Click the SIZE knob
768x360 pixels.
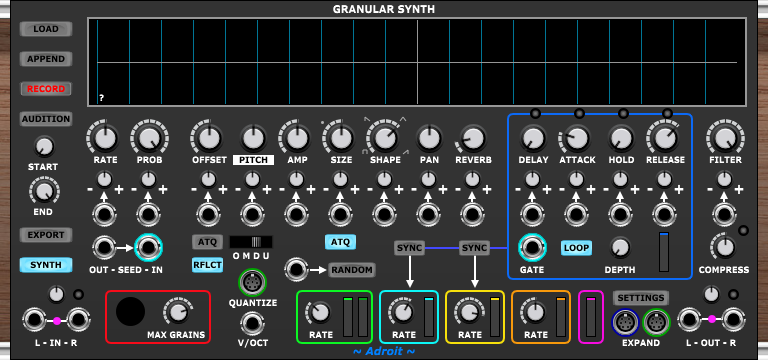click(340, 138)
